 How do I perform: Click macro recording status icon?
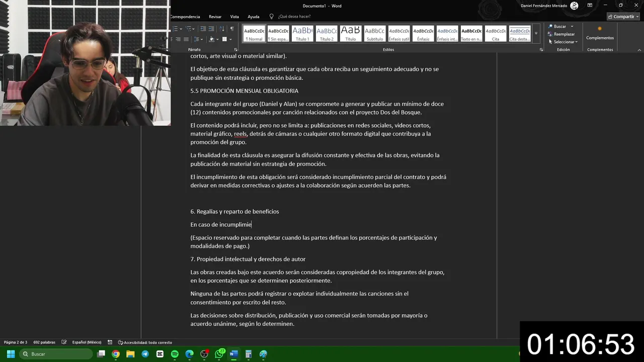pyautogui.click(x=110, y=342)
